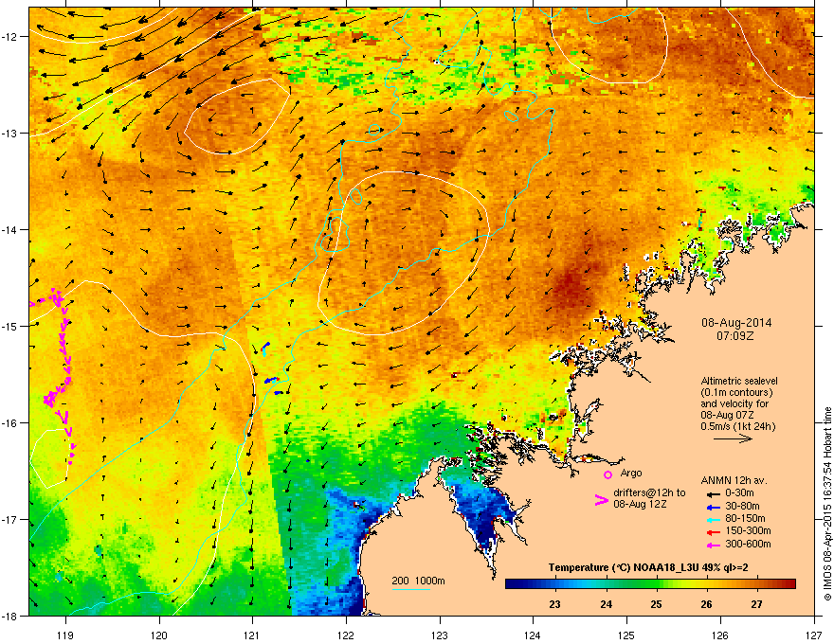Screen dimensions: 834x644
Task: Click the drifters@12h to 08-Aug 12Z label
Action: coord(649,498)
